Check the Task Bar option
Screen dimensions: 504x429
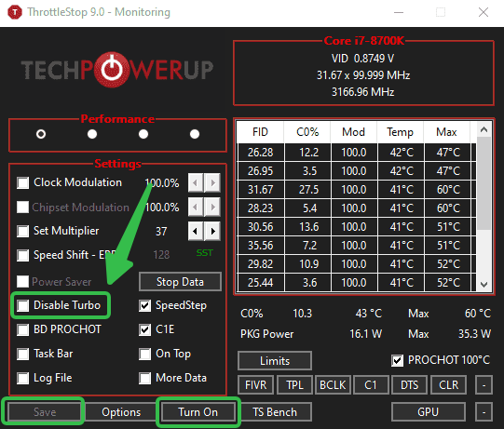click(22, 355)
